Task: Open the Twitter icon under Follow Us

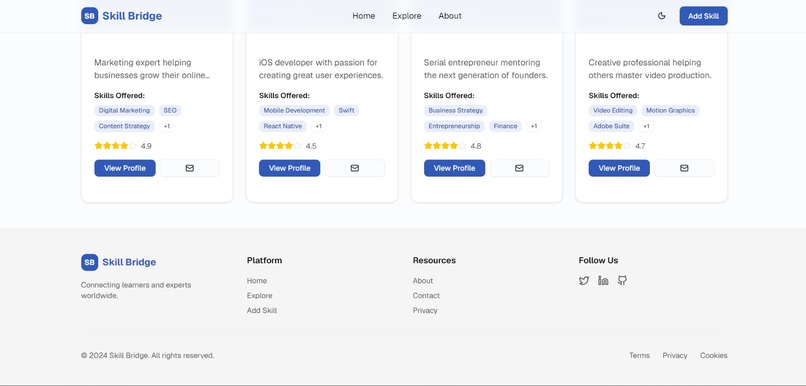Action: click(x=584, y=281)
